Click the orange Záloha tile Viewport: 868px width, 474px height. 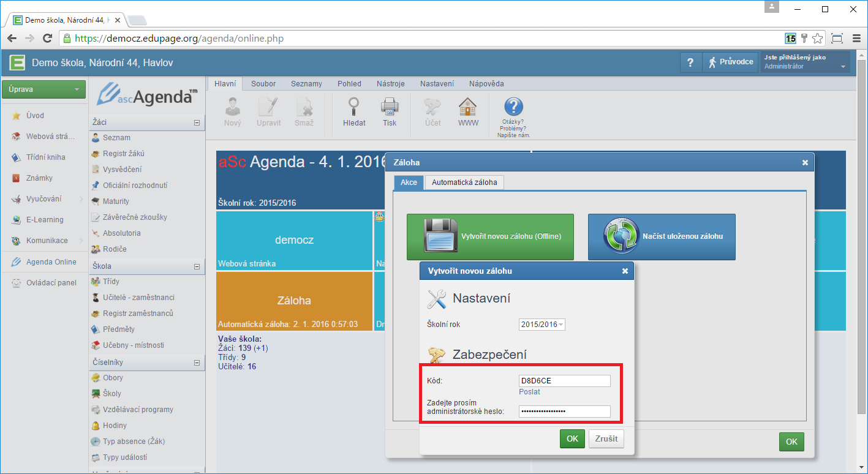(x=294, y=301)
